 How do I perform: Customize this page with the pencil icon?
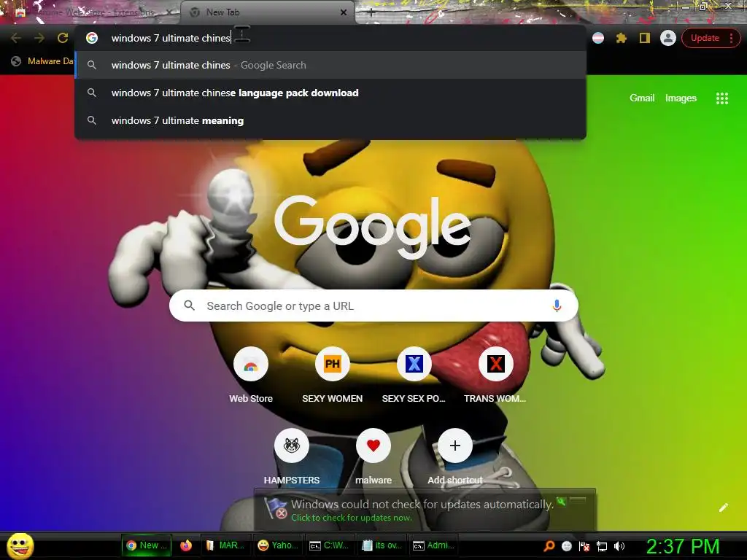point(724,507)
